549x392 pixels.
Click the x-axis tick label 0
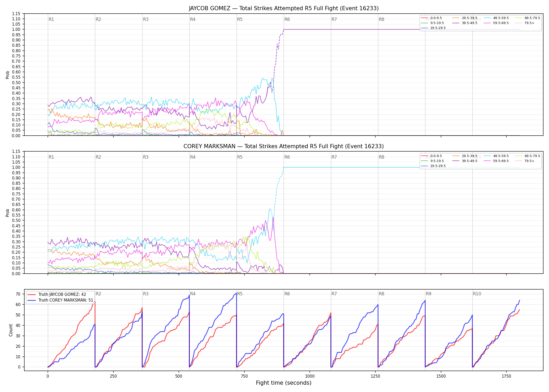[48, 376]
